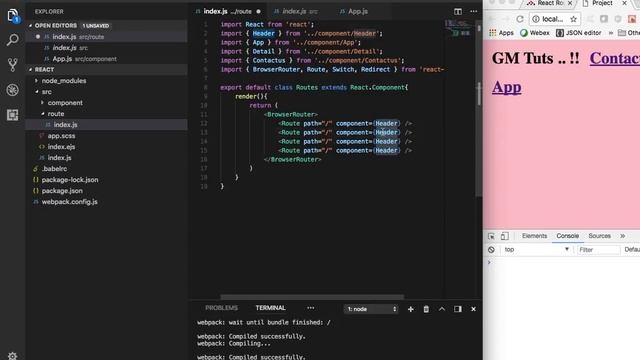640x360 pixels.
Task: Select an element with the DevTools inspect icon
Action: pyautogui.click(x=491, y=236)
